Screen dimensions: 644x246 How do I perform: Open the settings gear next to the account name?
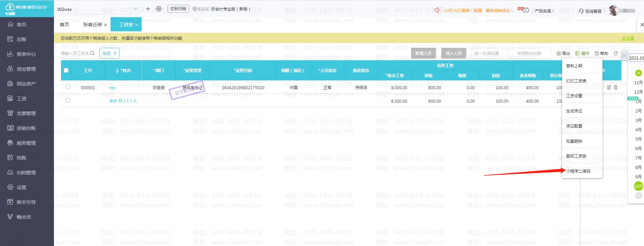159,9
